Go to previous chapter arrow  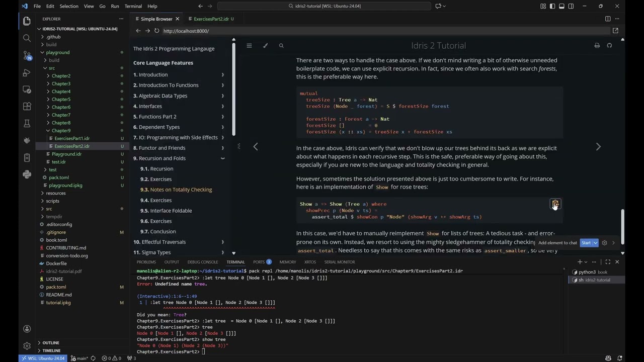tap(256, 146)
